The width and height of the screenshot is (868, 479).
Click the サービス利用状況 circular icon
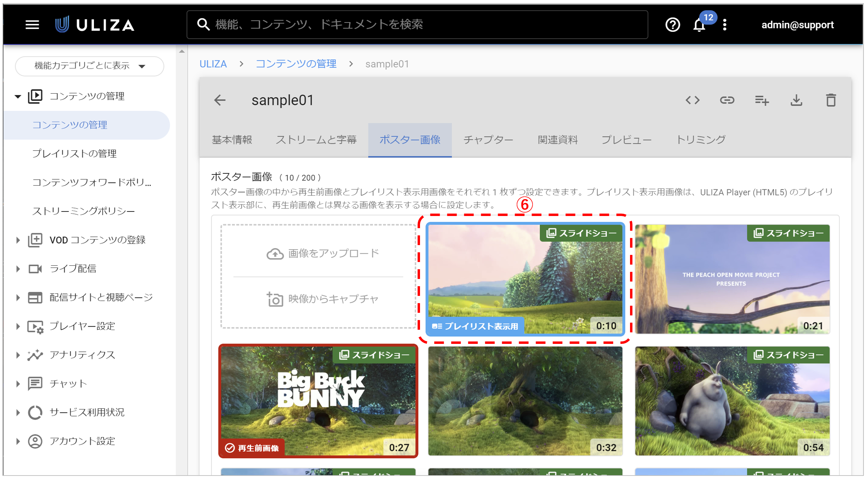(35, 413)
